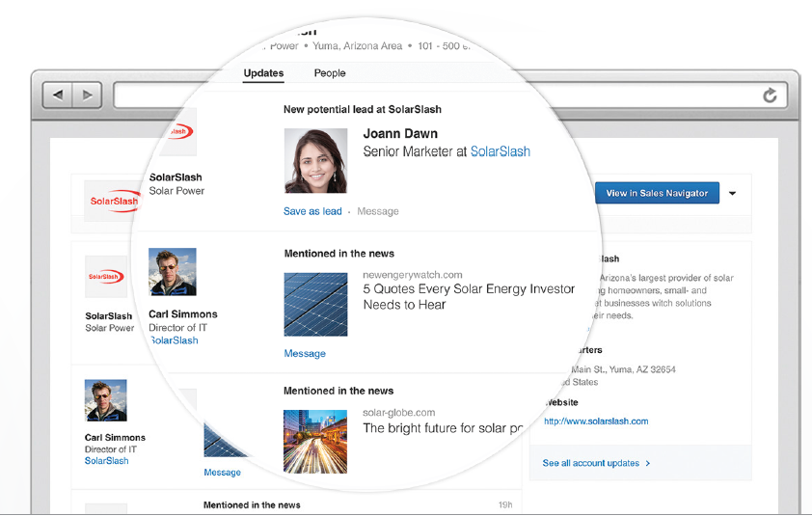This screenshot has height=516, width=812.
Task: Click Save as lead for Joann Dawn
Action: pyautogui.click(x=312, y=211)
